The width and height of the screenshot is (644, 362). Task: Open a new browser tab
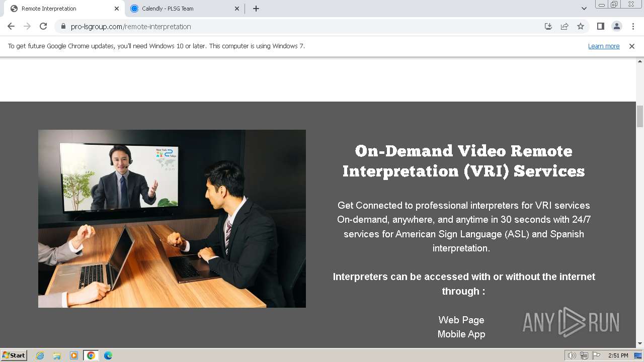[256, 9]
